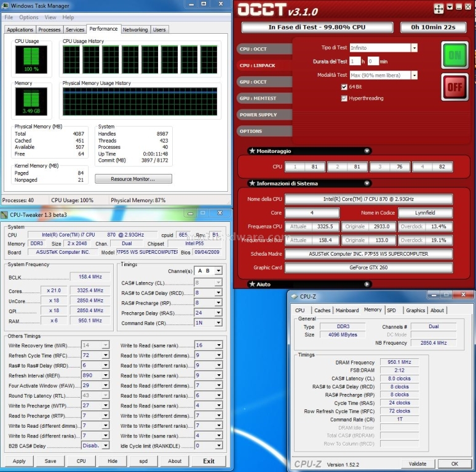The height and width of the screenshot is (472, 476).
Task: Click Apply in CPU-Tweaker
Action: [19, 461]
